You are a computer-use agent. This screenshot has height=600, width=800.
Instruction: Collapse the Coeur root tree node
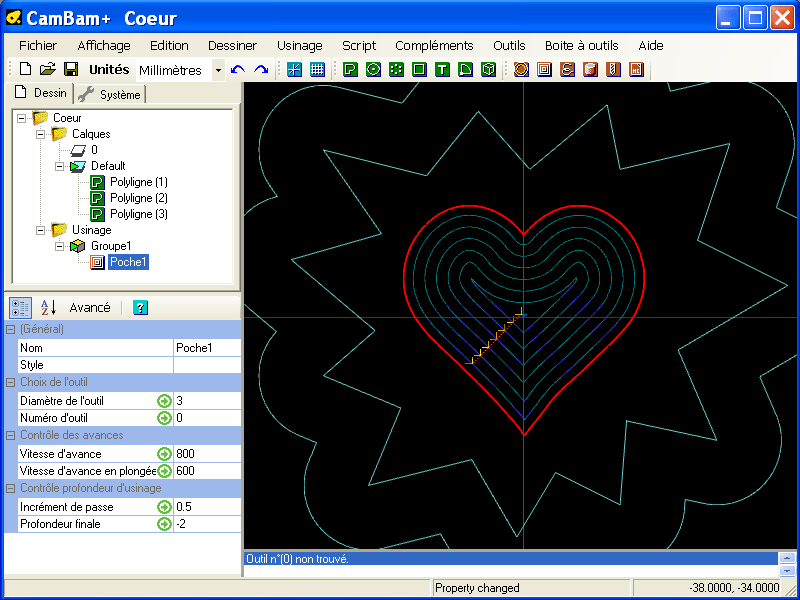click(x=21, y=118)
